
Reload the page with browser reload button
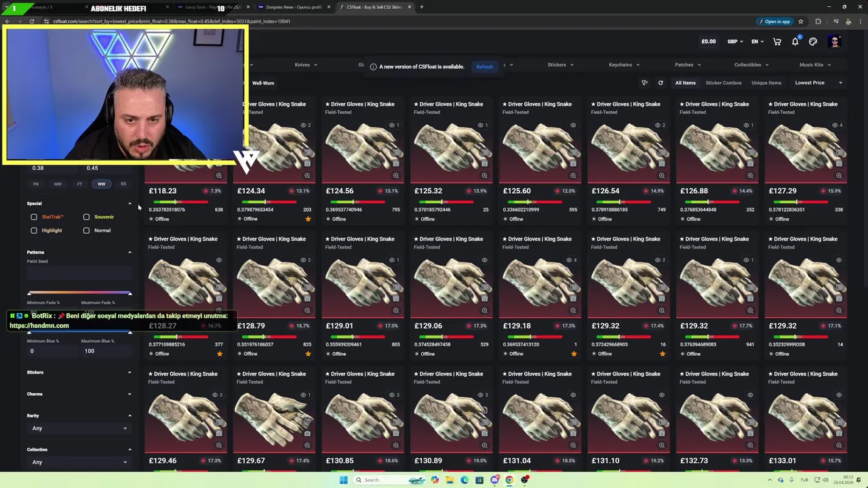(x=32, y=21)
